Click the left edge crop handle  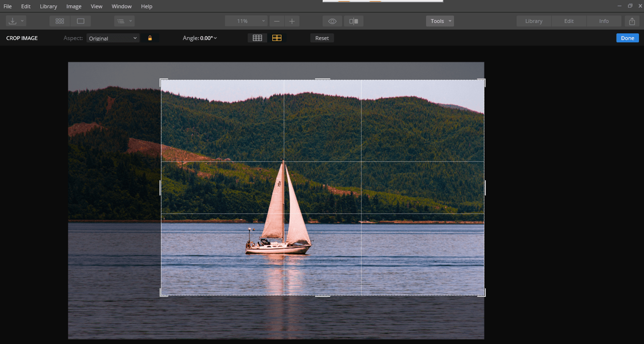coord(160,188)
